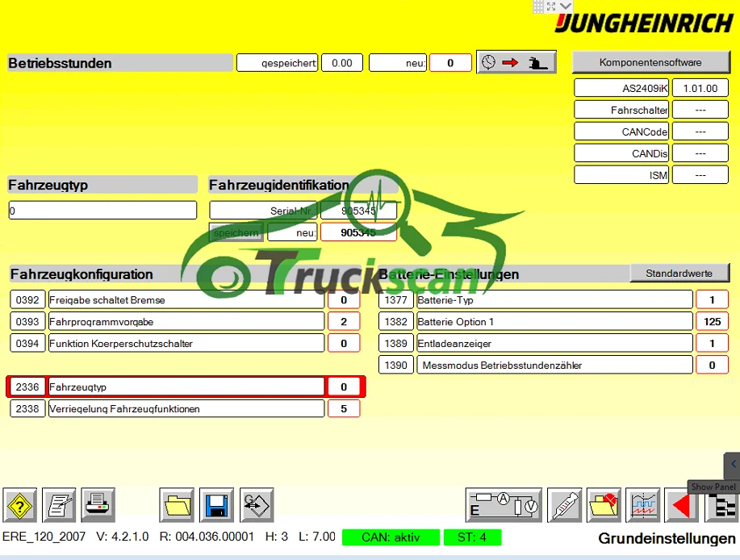Open the signal chart icon

[x=643, y=505]
